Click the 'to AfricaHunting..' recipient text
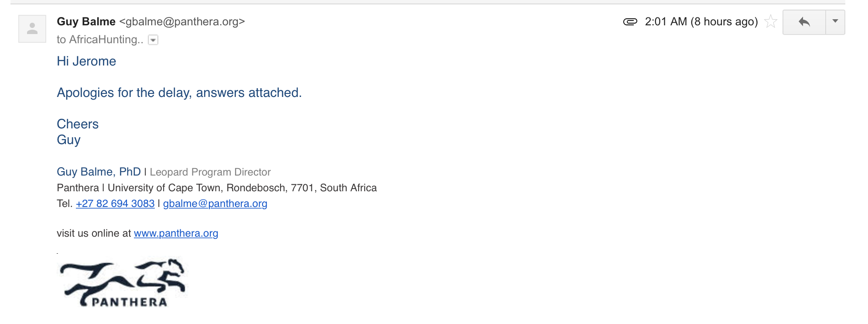This screenshot has height=324, width=868. point(100,40)
